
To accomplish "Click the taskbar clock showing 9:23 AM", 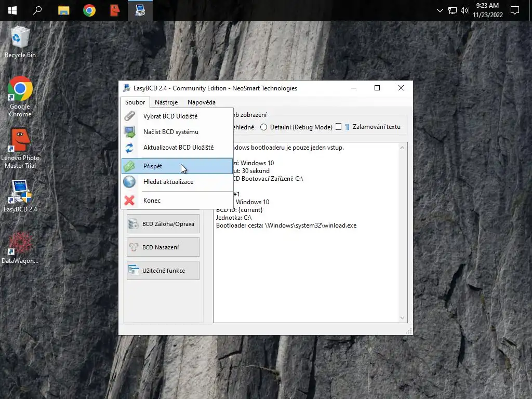I will coord(487,10).
